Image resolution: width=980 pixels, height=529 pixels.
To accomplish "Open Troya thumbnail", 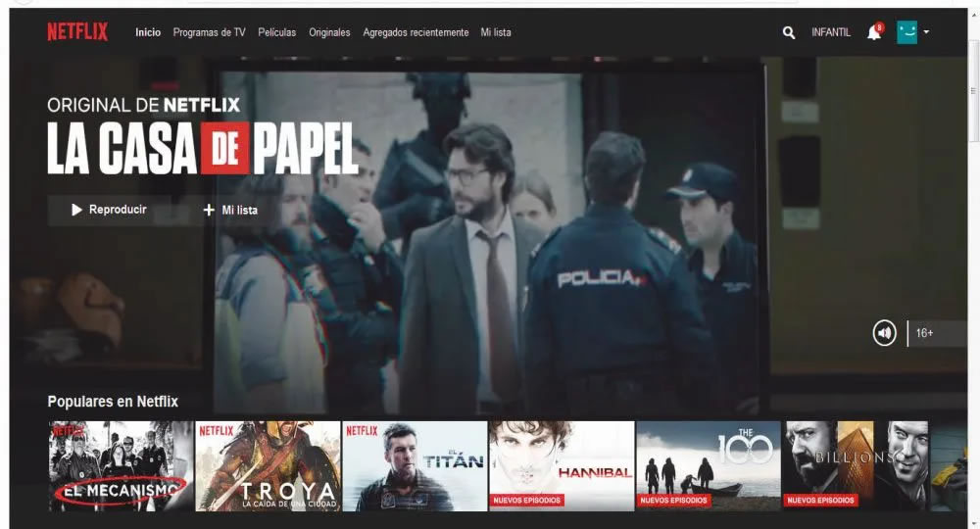I will point(269,466).
